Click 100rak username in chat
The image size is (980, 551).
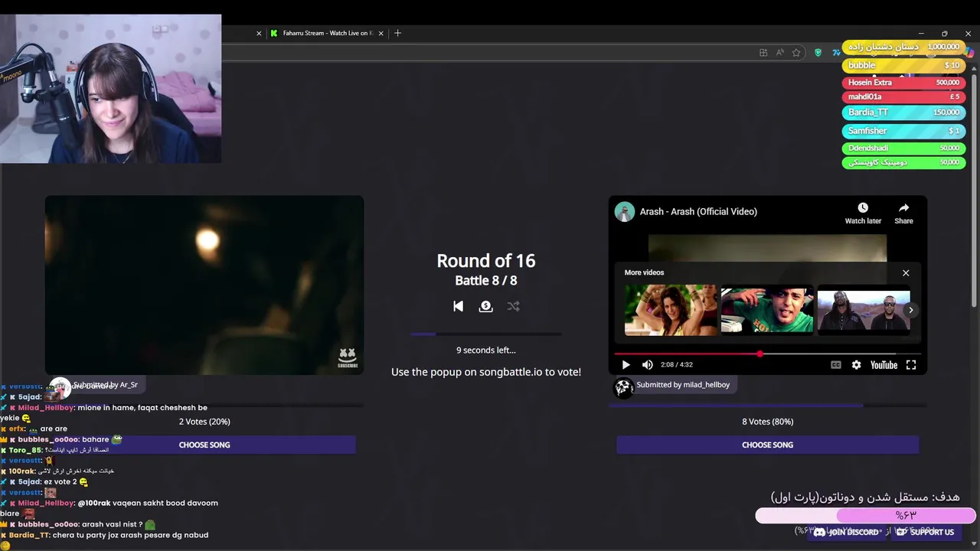[x=22, y=471]
